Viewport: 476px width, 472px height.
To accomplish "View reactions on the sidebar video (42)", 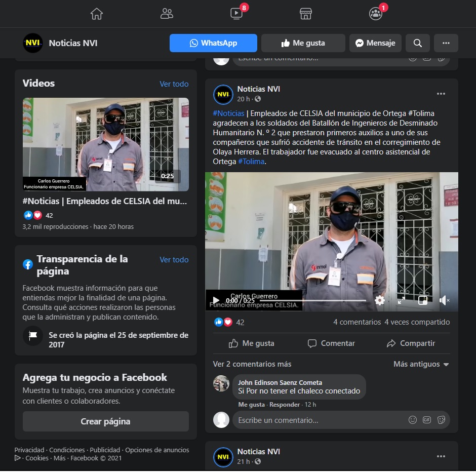I will pyautogui.click(x=38, y=216).
